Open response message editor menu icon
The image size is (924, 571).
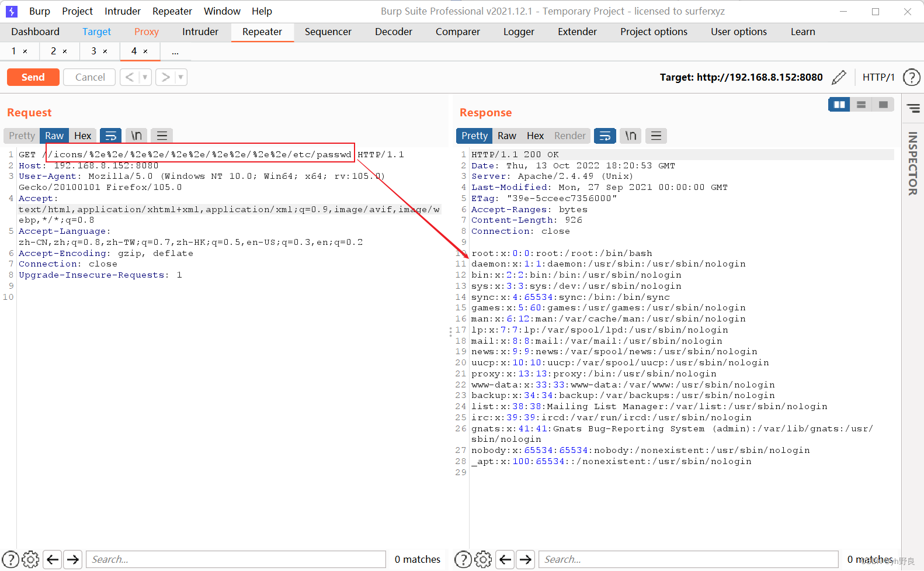tap(656, 136)
